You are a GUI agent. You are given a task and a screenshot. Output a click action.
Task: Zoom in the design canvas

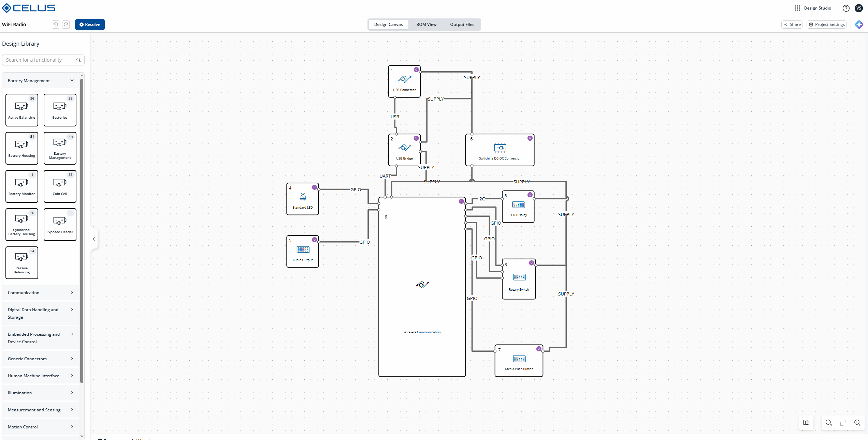click(857, 423)
